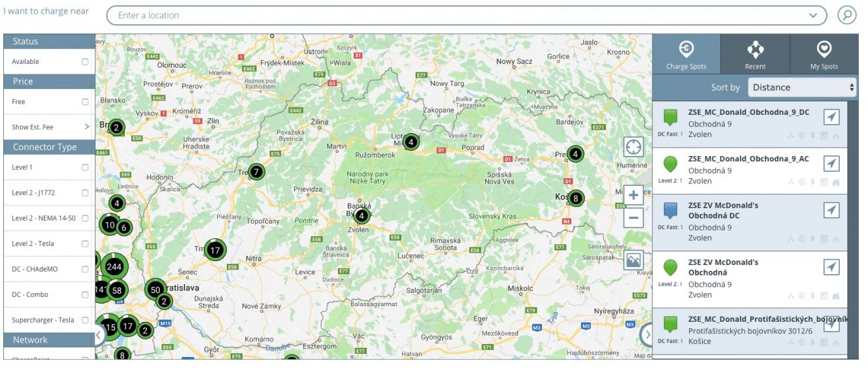The width and height of the screenshot is (868, 376).
Task: Click the results list scrollbar
Action: pyautogui.click(x=853, y=228)
